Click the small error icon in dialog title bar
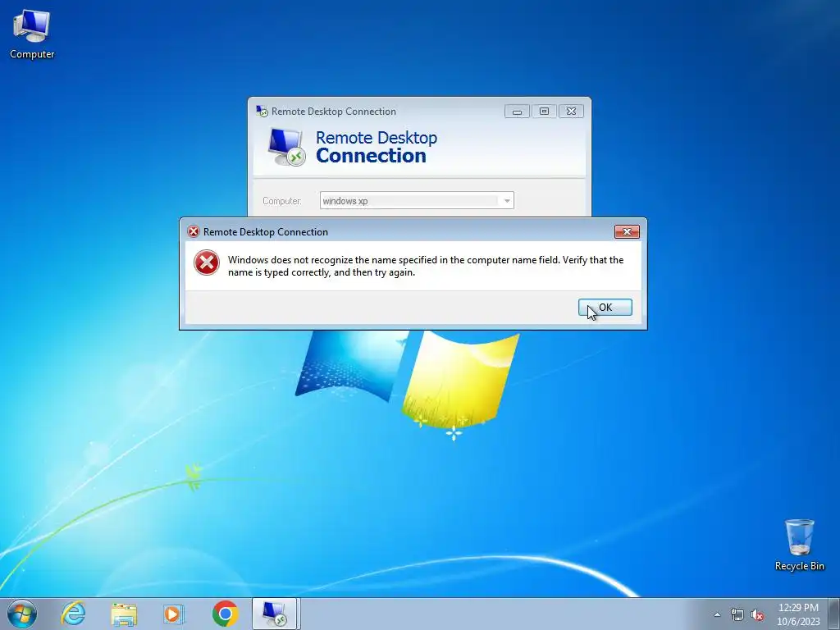 pyautogui.click(x=194, y=231)
